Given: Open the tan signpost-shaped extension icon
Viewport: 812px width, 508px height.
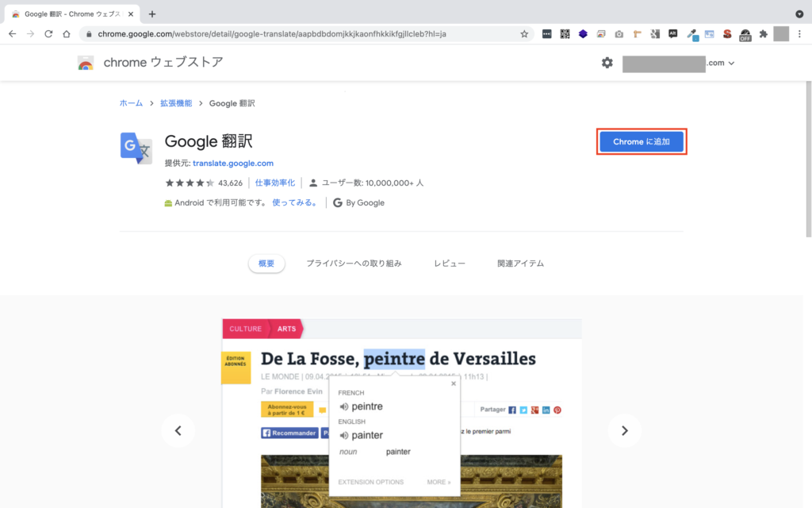Looking at the screenshot, I should 637,33.
